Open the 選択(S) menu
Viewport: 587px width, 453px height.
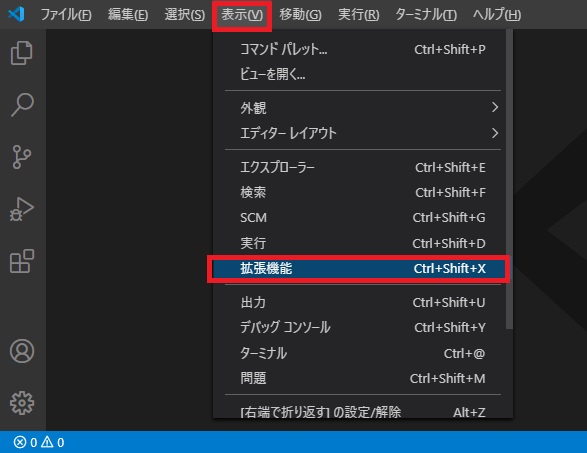[185, 15]
